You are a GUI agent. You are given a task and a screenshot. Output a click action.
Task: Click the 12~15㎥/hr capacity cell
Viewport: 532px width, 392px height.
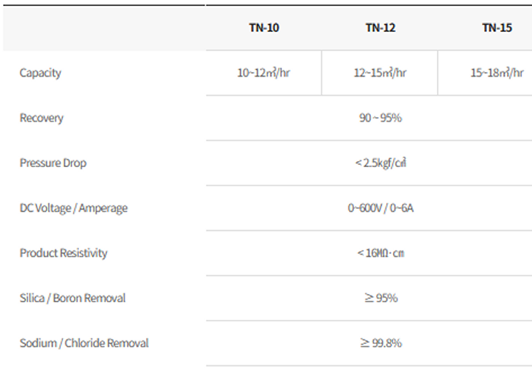380,73
